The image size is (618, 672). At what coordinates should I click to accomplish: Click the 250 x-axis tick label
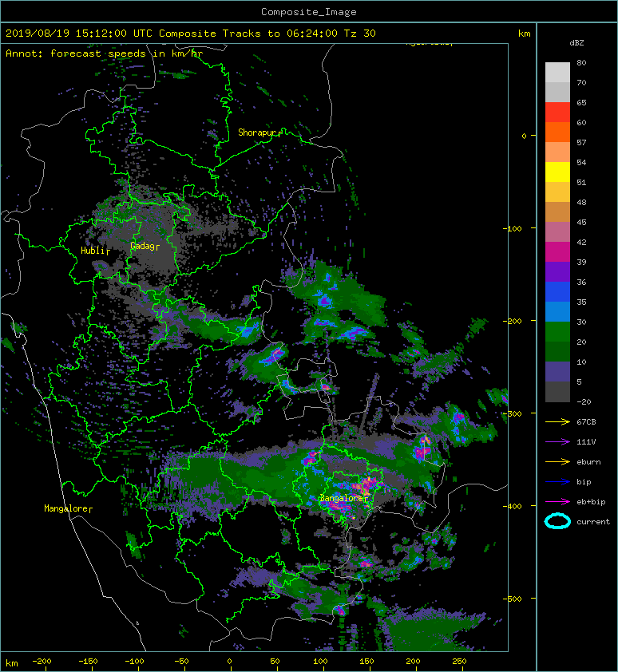(459, 662)
